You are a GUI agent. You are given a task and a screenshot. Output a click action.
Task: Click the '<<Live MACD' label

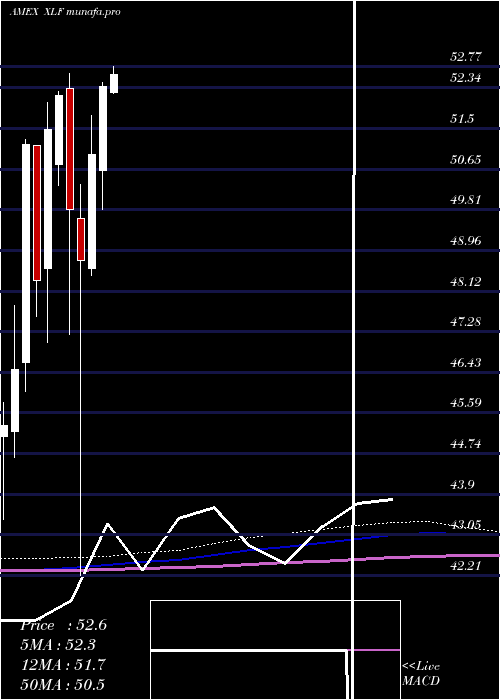pyautogui.click(x=421, y=673)
